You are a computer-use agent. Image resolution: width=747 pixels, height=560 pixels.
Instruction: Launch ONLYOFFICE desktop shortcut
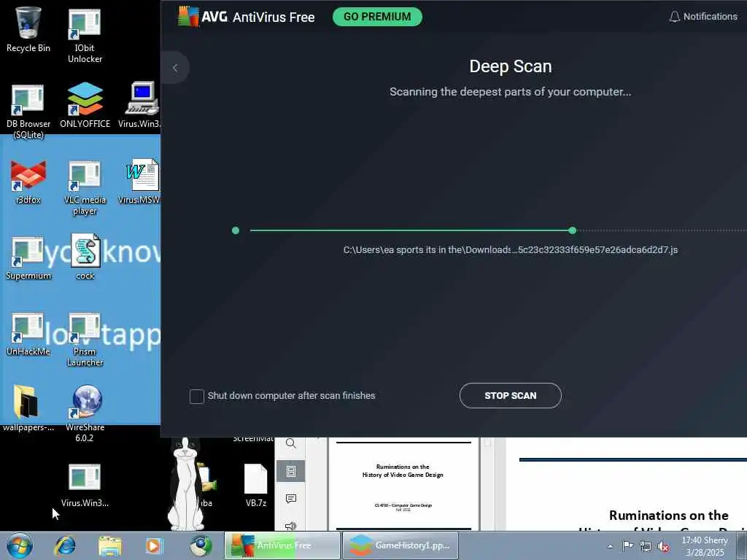pyautogui.click(x=85, y=105)
